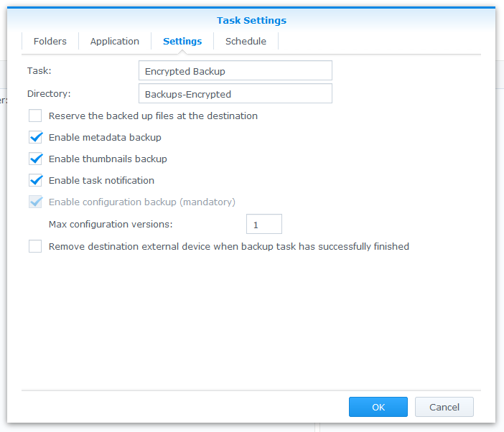The image size is (504, 432).
Task: Switch to the Folders tab
Action: 50,42
